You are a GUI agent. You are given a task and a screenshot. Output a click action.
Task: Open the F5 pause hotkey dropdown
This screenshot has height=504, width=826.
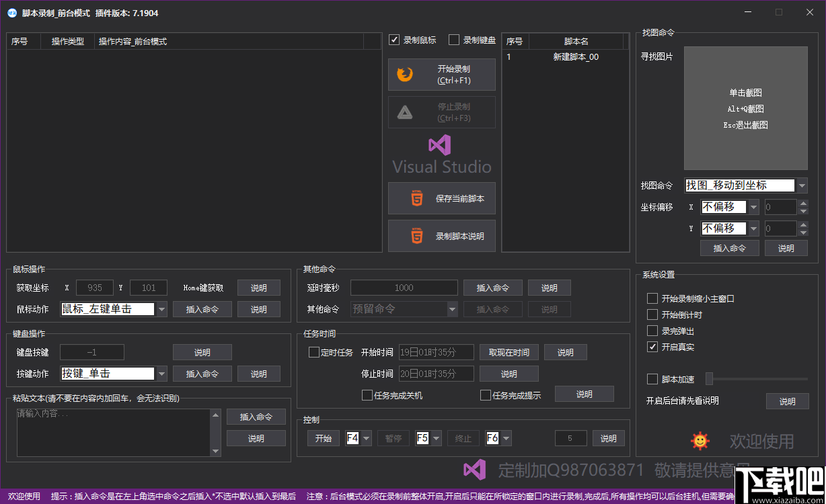pyautogui.click(x=437, y=438)
